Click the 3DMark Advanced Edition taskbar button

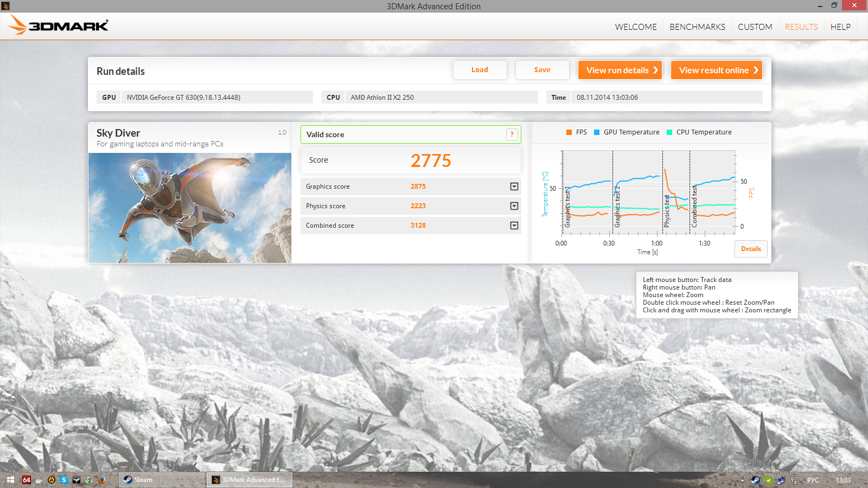(x=250, y=480)
